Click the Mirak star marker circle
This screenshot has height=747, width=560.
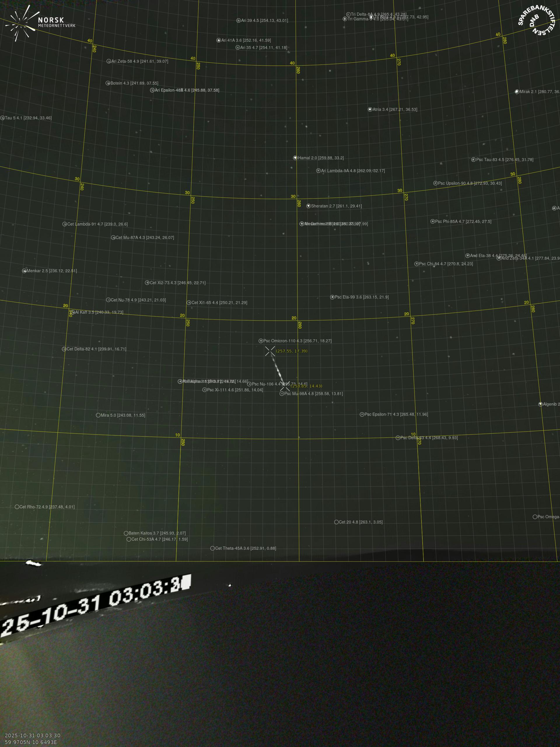coord(517,92)
